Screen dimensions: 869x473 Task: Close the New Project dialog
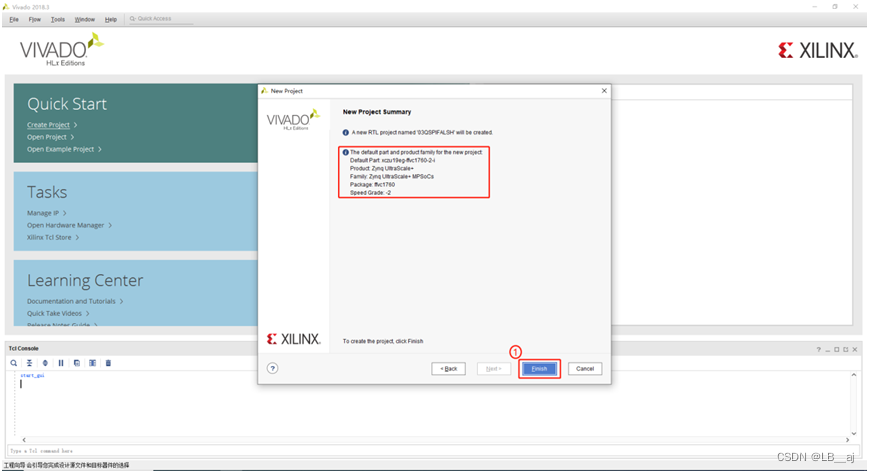point(604,90)
